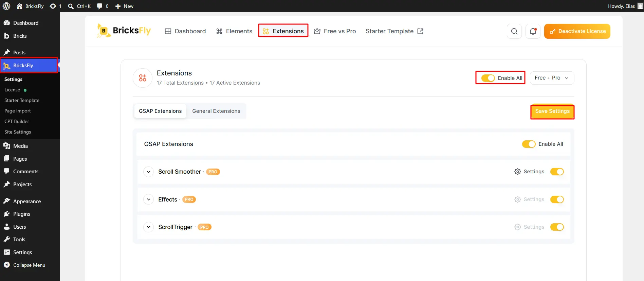Click the Extensions section icon circle
This screenshot has height=281, width=644.
pos(143,78)
